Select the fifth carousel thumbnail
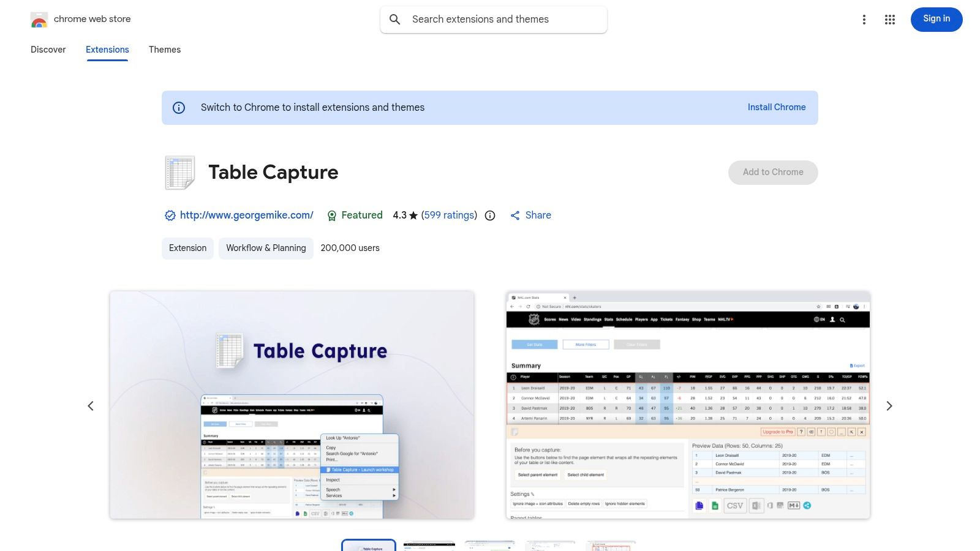Screen dimensions: 980x551 point(611,545)
